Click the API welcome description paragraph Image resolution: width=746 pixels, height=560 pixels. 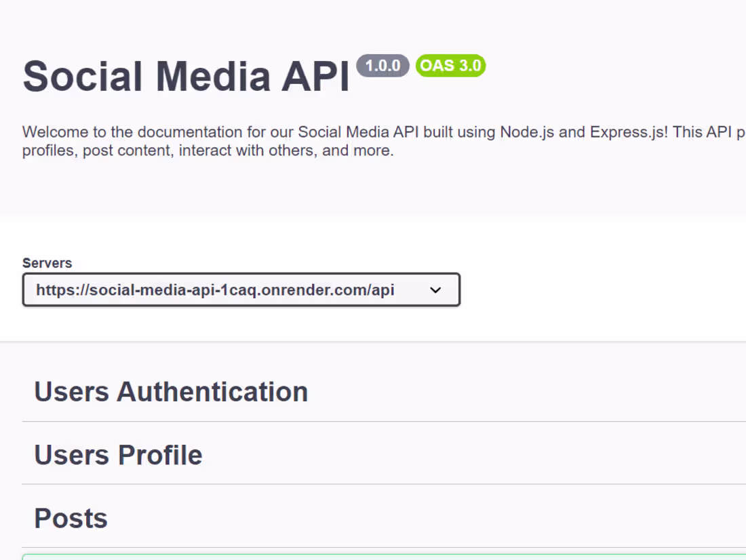373,140
